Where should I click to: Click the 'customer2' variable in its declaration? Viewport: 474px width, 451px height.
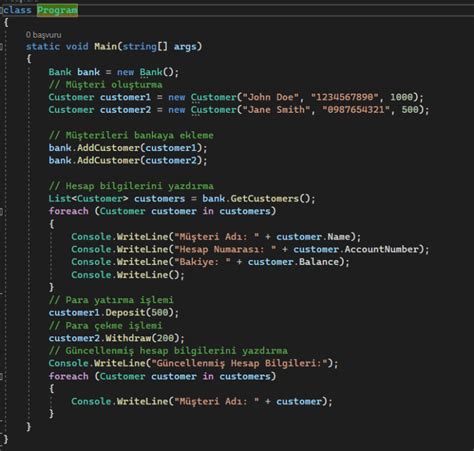(125, 110)
